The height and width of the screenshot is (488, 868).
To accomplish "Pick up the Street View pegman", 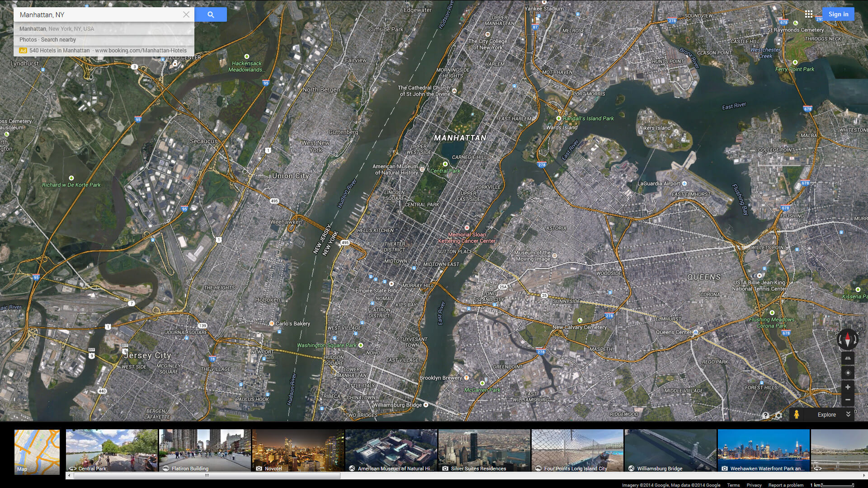I will (797, 414).
